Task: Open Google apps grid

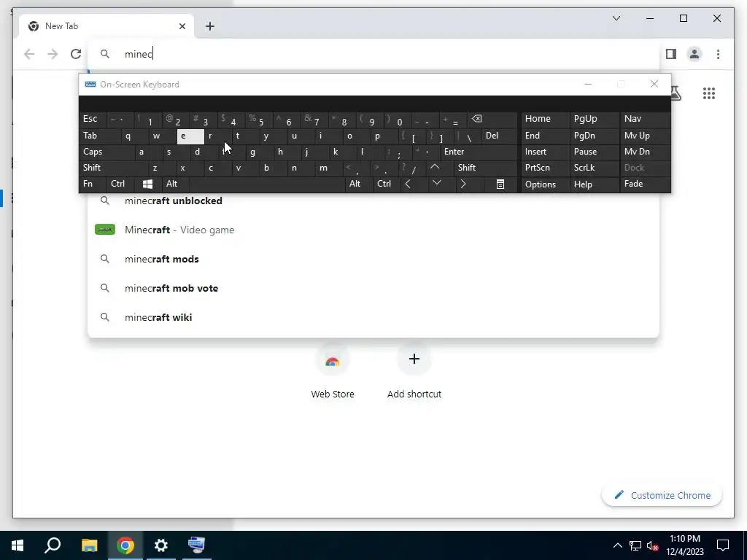Action: (x=709, y=93)
